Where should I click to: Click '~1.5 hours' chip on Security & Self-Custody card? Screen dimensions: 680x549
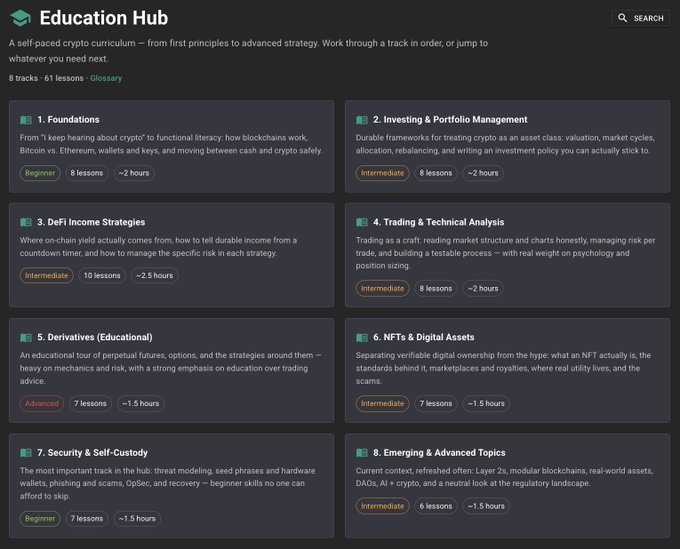tap(137, 519)
